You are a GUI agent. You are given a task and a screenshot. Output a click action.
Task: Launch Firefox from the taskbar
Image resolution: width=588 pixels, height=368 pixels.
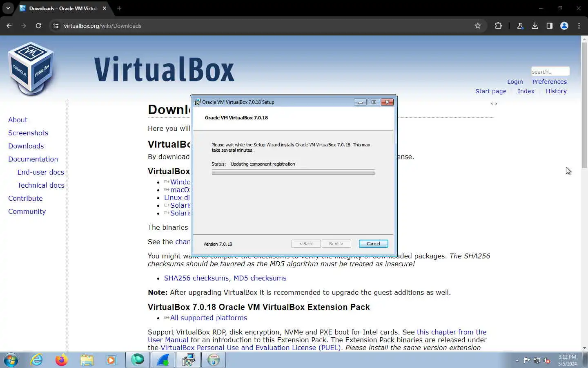62,360
